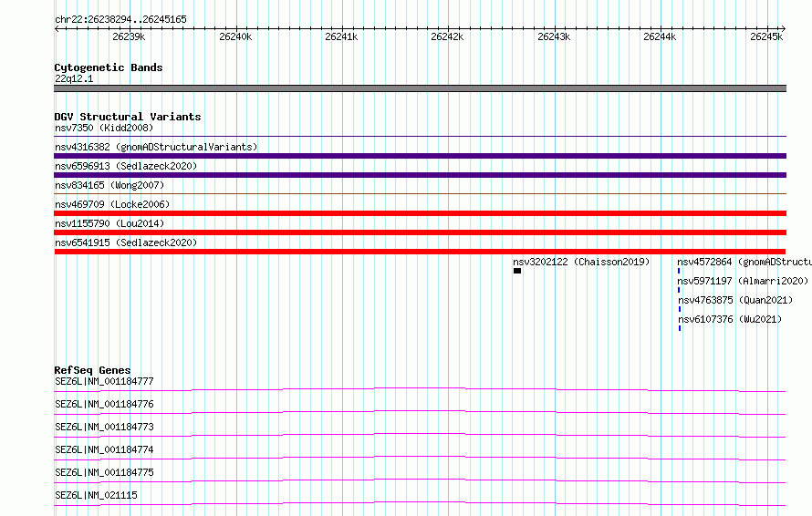Click the purple nsv4316382 variant bar
The image size is (812, 516).
pyautogui.click(x=420, y=156)
